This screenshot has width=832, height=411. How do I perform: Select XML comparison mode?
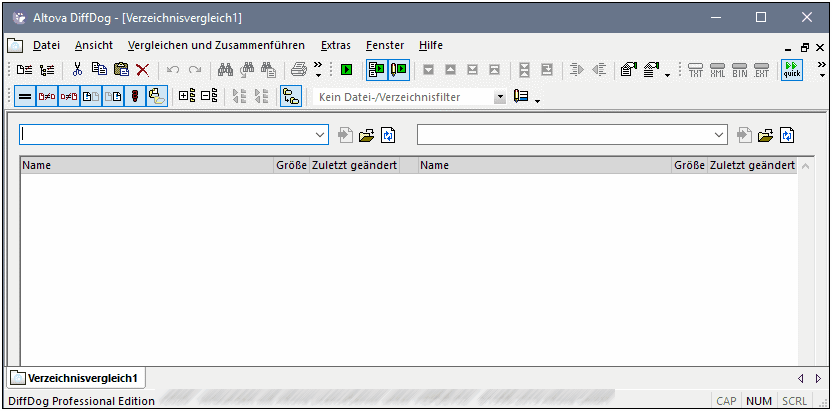coord(717,69)
